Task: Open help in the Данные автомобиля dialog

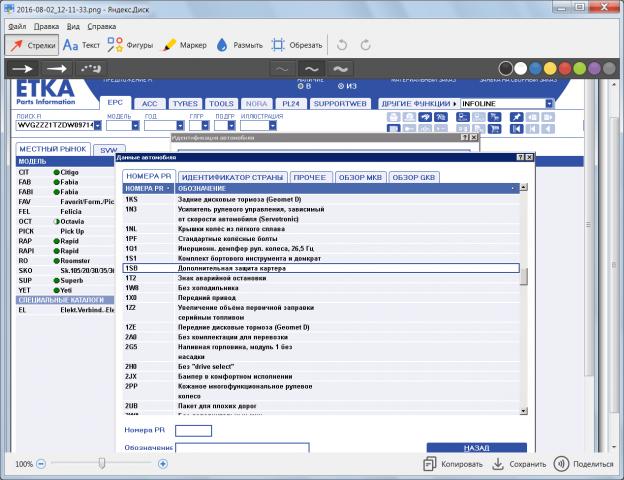Action: (x=521, y=158)
